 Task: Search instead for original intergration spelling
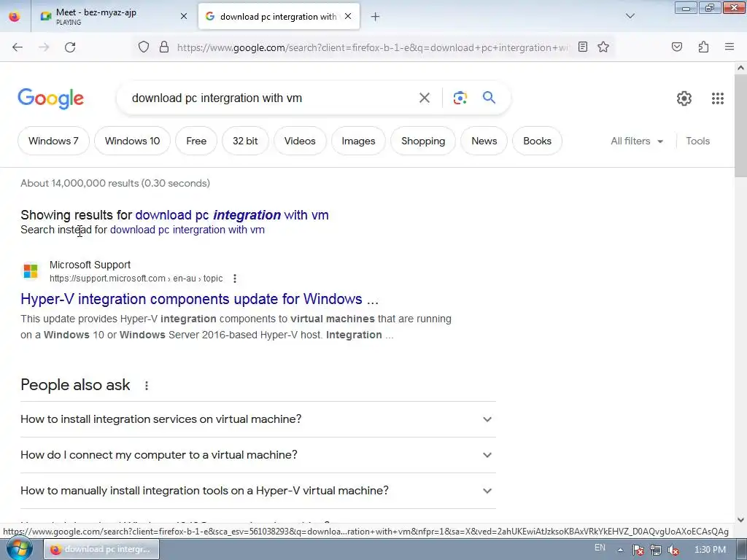point(187,230)
